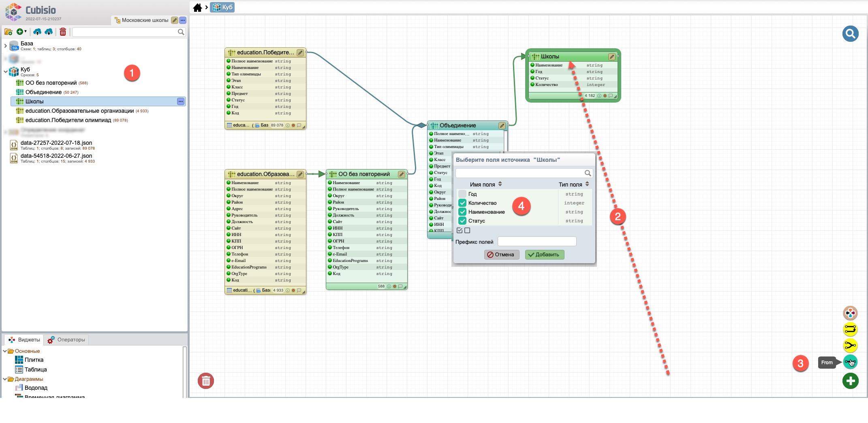
Task: Switch to the Операторы tab
Action: pyautogui.click(x=66, y=339)
